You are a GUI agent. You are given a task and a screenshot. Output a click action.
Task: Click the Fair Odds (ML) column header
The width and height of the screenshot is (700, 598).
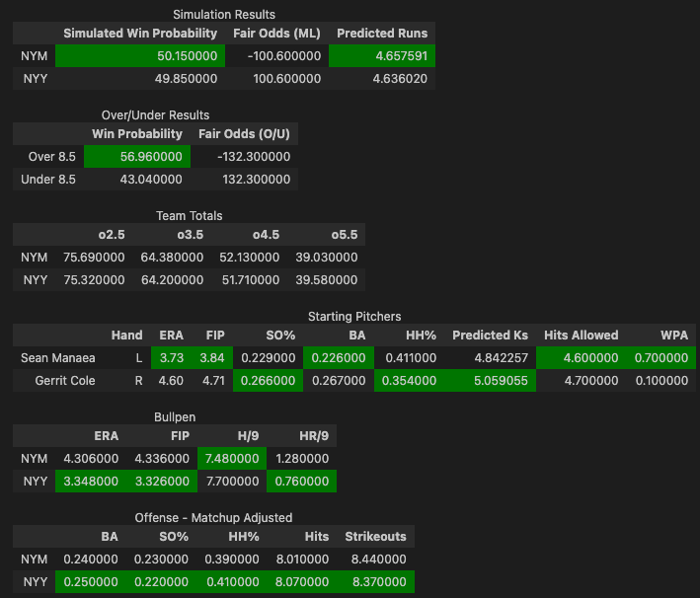tap(276, 33)
